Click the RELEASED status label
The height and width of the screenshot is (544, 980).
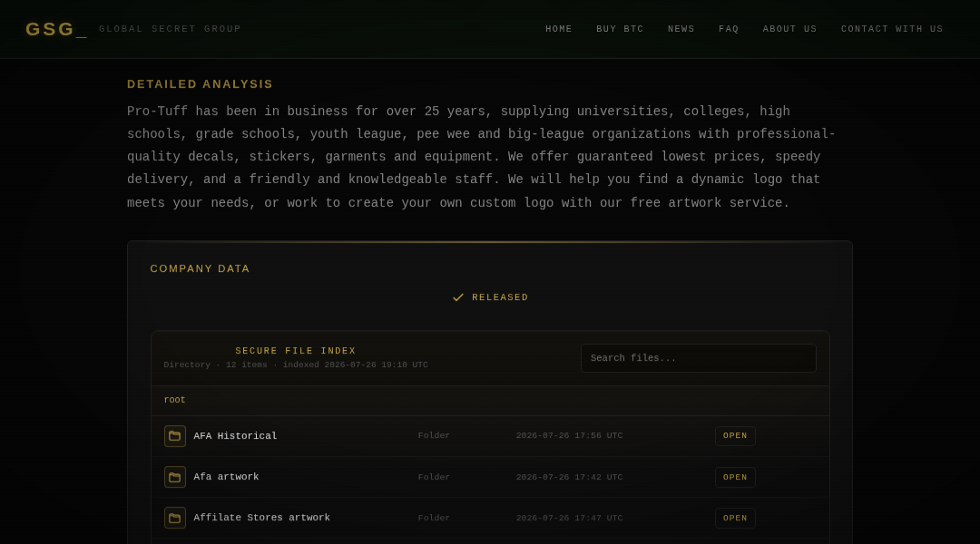[500, 297]
